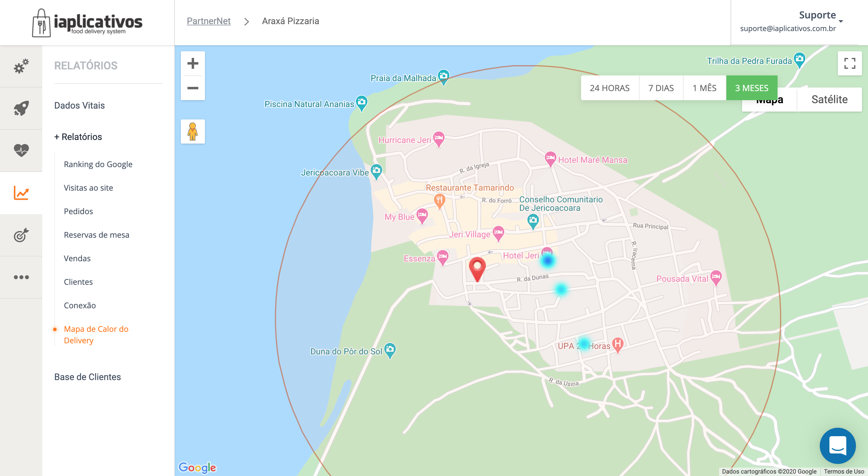Image resolution: width=868 pixels, height=476 pixels.
Task: Open Base de Clientes
Action: pos(88,377)
